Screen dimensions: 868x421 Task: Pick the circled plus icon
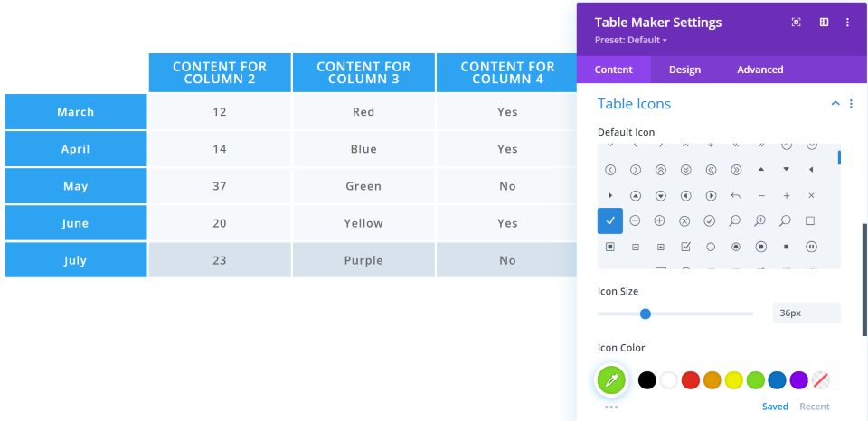(x=660, y=220)
